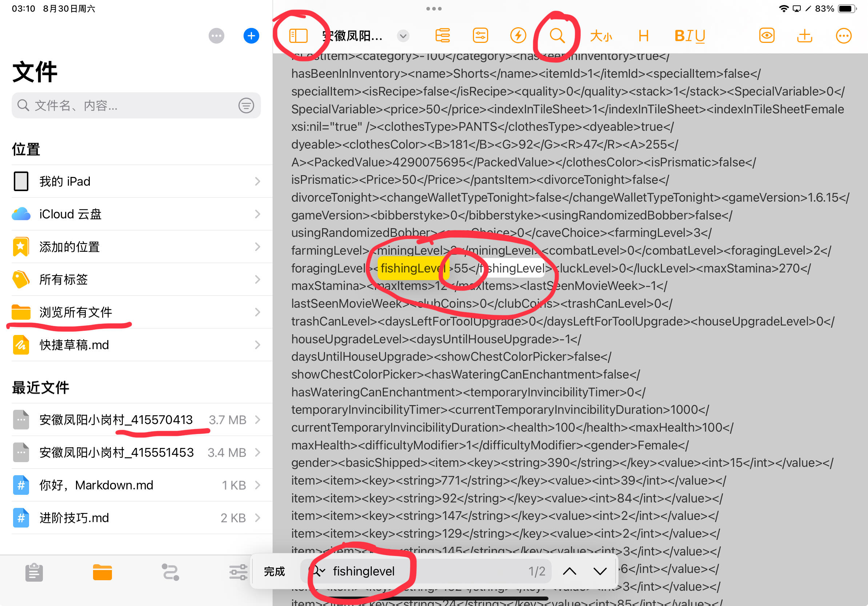Open find options magnifier dropdown
The height and width of the screenshot is (606, 868).
pyautogui.click(x=317, y=571)
